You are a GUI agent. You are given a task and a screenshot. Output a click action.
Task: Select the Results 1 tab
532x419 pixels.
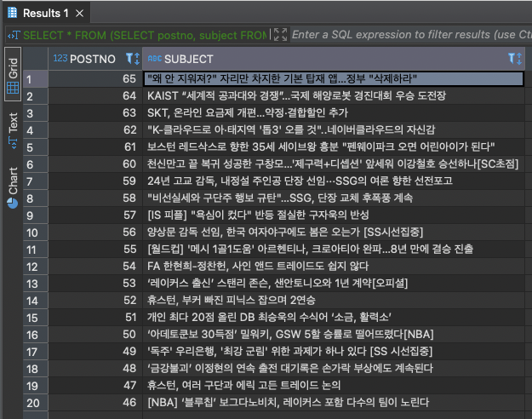[47, 14]
